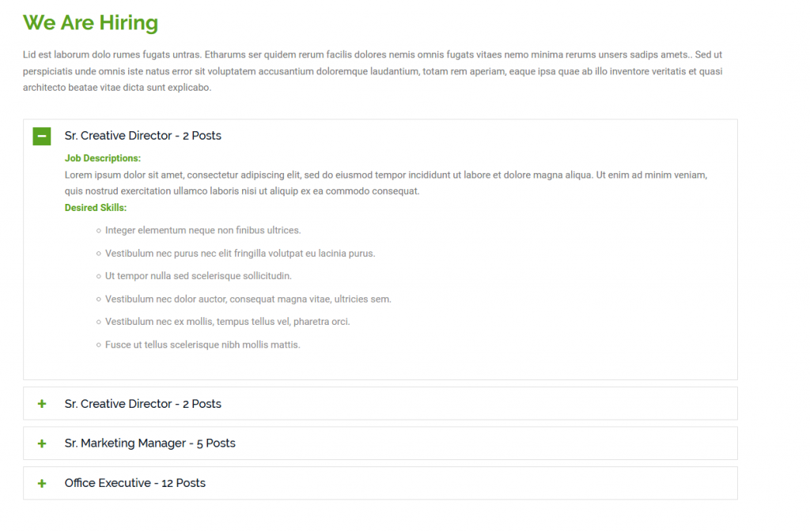The width and height of the screenshot is (810, 532).
Task: Click 'Vestibulum nec dolor auctor' skill item
Action: coord(248,299)
